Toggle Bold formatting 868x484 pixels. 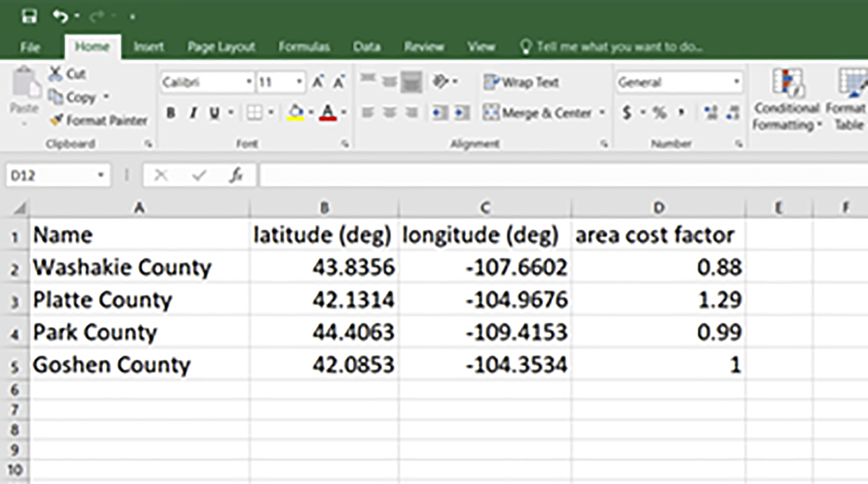(x=171, y=113)
